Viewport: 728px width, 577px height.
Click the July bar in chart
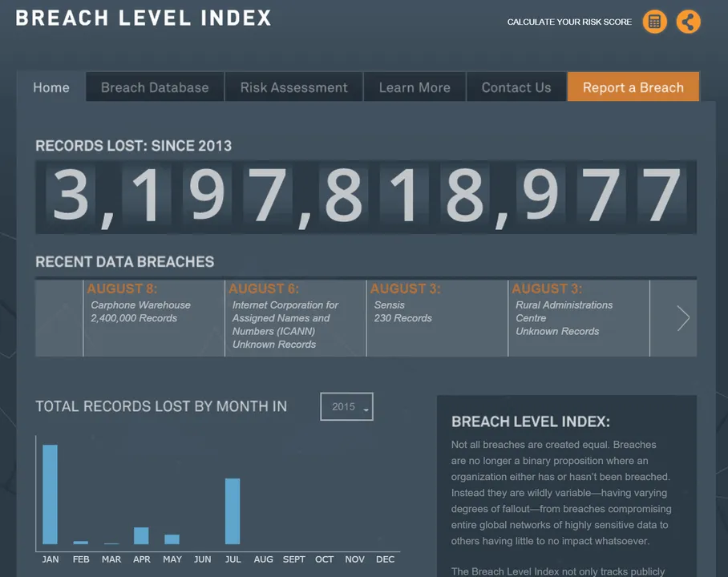[233, 511]
